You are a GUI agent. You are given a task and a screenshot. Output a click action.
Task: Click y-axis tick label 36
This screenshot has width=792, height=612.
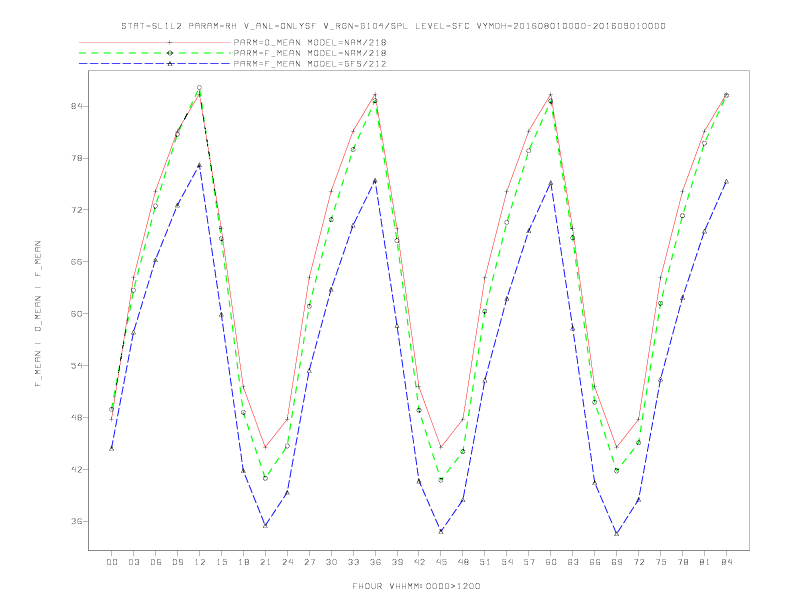click(x=76, y=521)
